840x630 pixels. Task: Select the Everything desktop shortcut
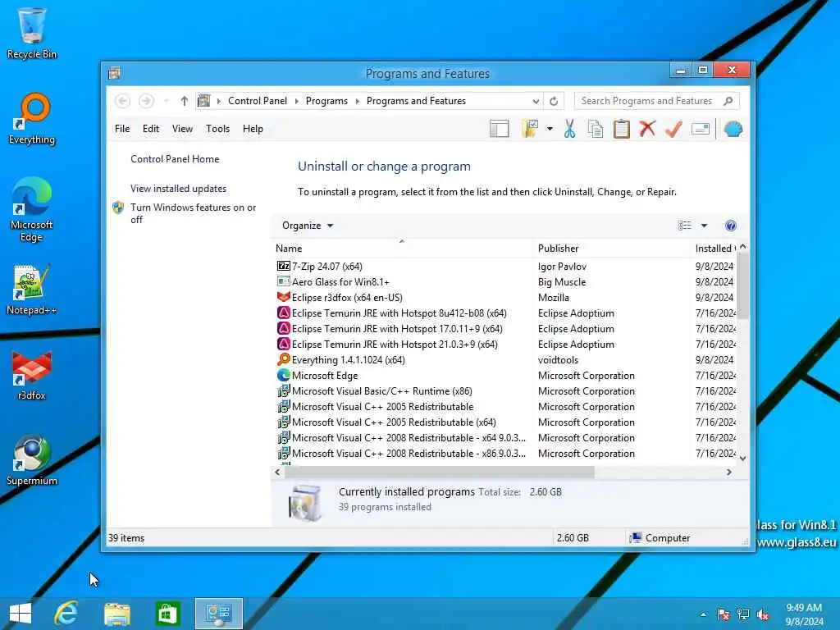point(32,119)
